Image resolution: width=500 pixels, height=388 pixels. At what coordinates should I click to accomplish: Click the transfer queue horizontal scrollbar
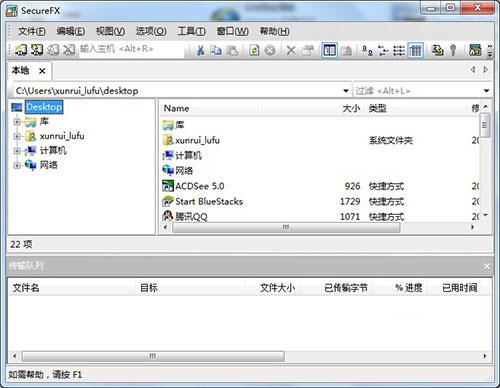153,356
